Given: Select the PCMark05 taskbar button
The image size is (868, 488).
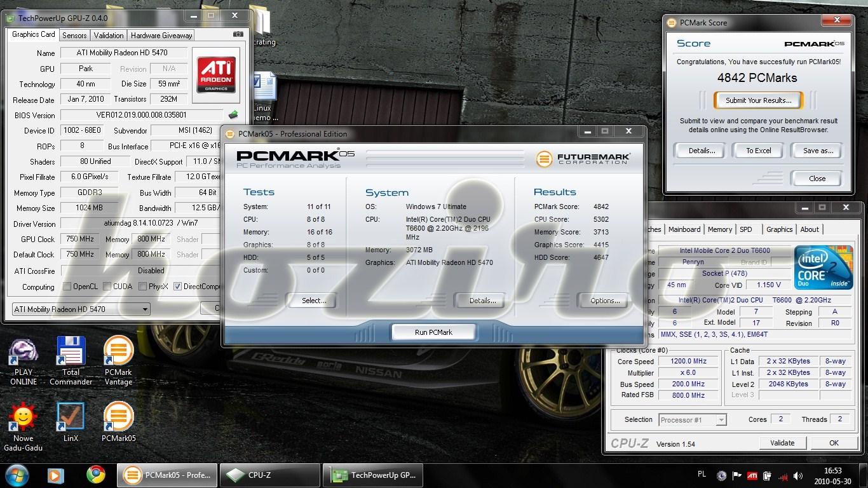Looking at the screenshot, I should pyautogui.click(x=166, y=475).
